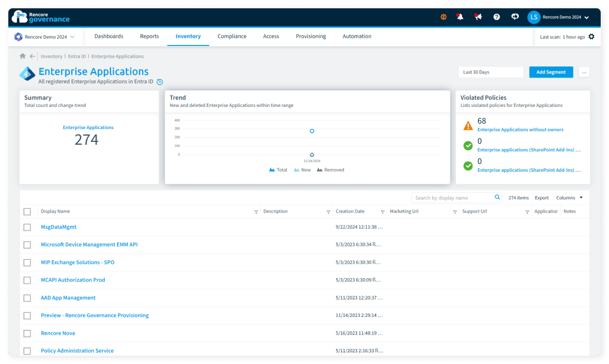This screenshot has height=364, width=609.
Task: Toggle the Removed series in trend legend
Action: [x=330, y=170]
